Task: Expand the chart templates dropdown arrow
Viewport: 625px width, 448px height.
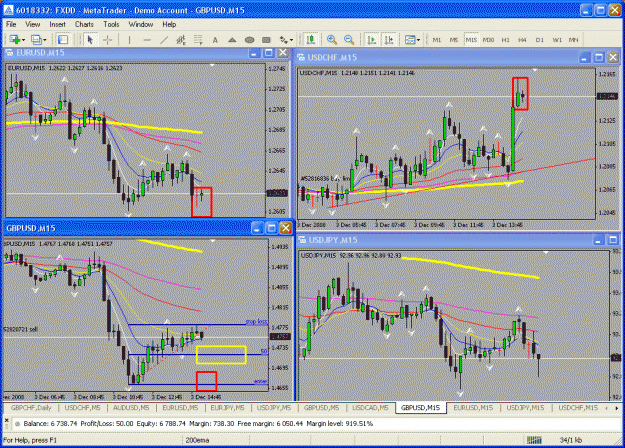Action: click(418, 40)
